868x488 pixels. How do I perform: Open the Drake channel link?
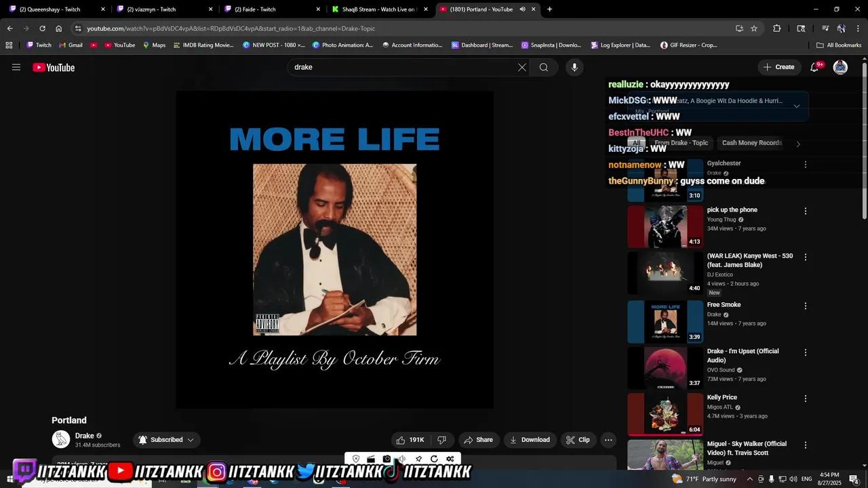(84, 436)
